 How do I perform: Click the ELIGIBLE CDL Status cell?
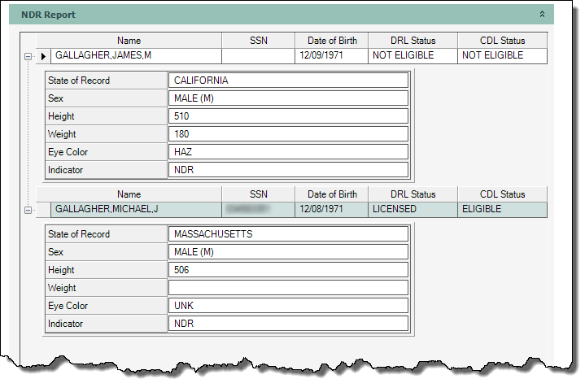click(x=502, y=210)
